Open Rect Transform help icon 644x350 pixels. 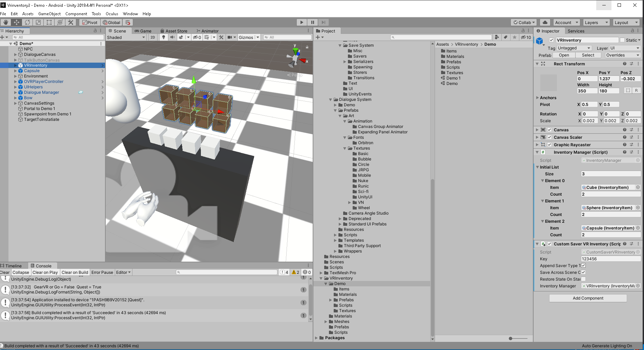point(625,64)
